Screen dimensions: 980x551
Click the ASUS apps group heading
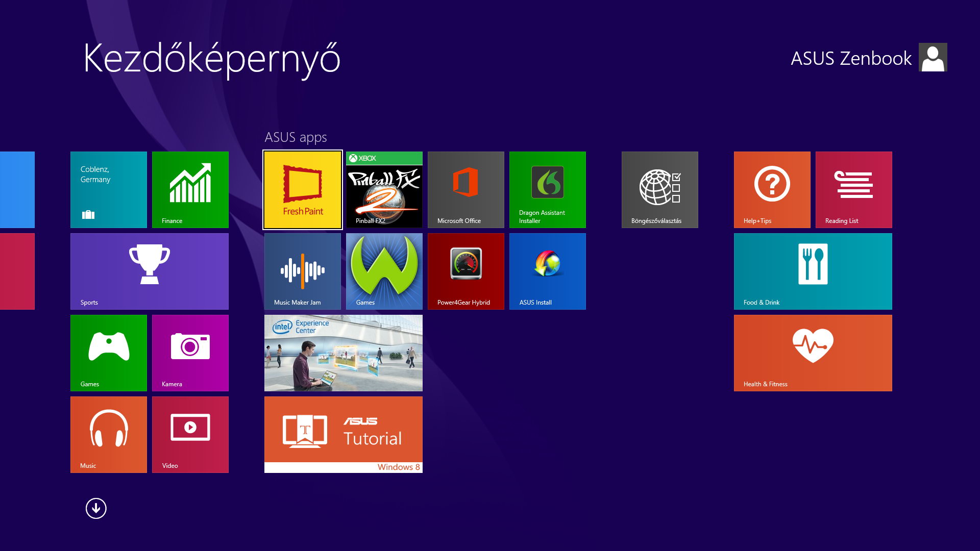tap(296, 137)
